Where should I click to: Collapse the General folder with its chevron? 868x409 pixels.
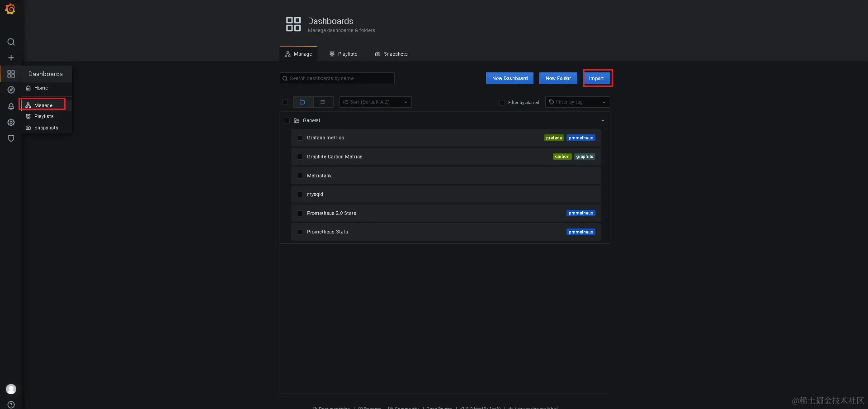tap(603, 121)
